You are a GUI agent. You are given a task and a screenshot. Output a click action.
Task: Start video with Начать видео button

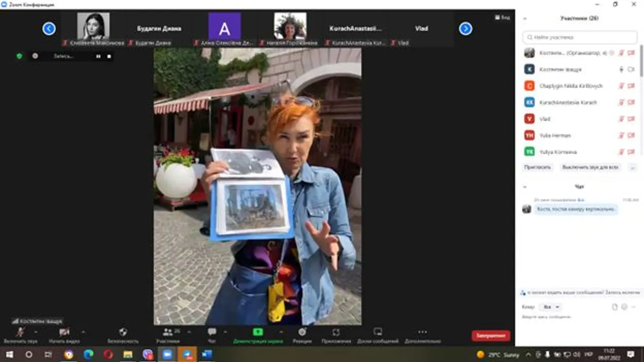(64, 336)
